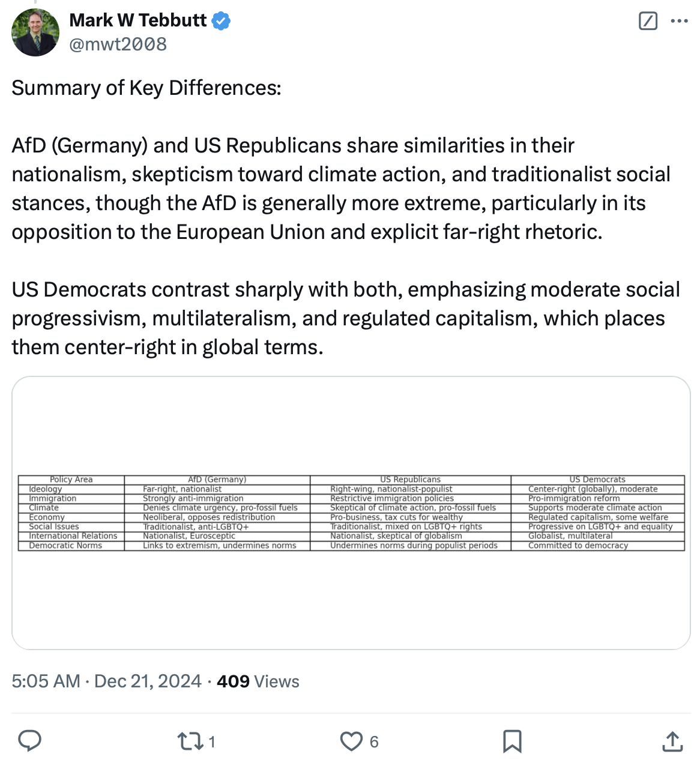
Task: Click the repost count of 1
Action: [212, 742]
